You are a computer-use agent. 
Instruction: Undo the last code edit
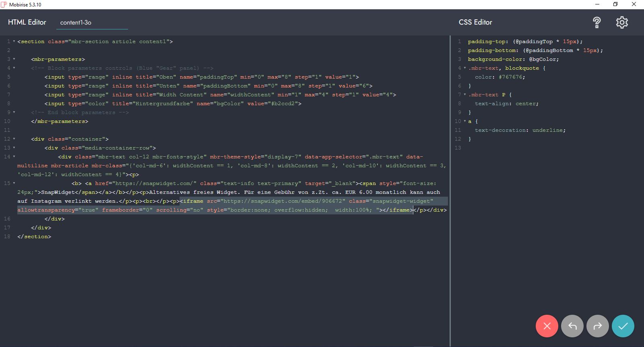click(572, 326)
